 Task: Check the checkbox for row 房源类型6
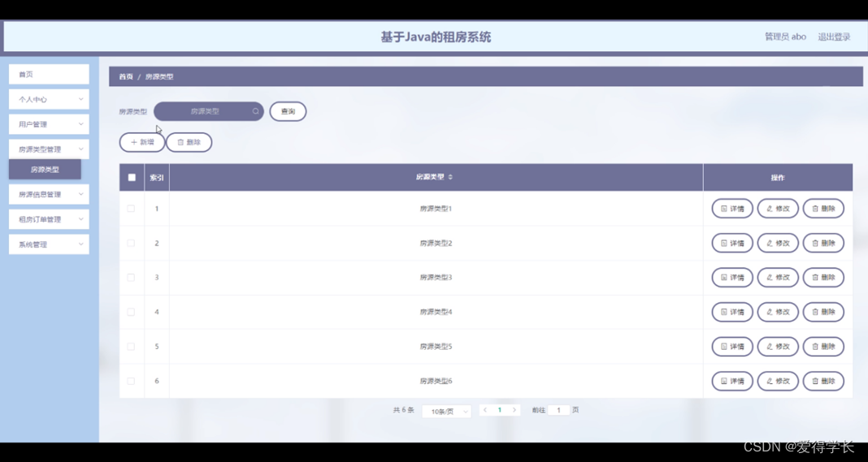coord(131,381)
